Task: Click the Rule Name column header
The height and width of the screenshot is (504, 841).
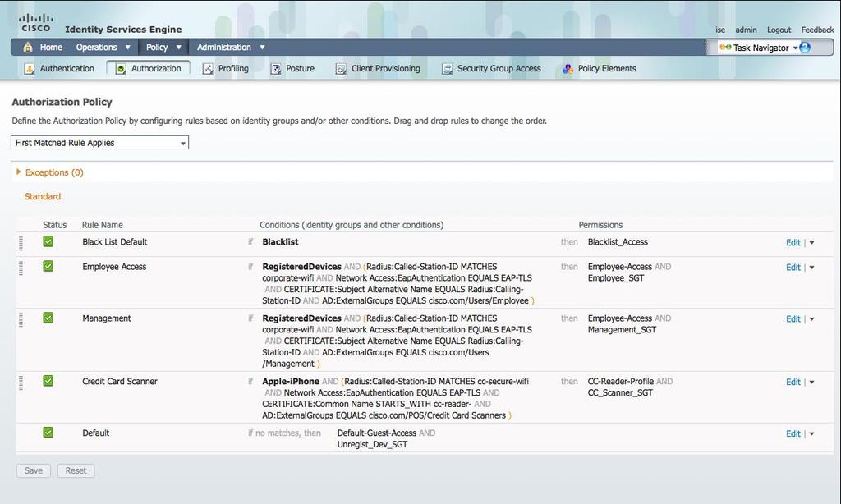Action: [103, 225]
